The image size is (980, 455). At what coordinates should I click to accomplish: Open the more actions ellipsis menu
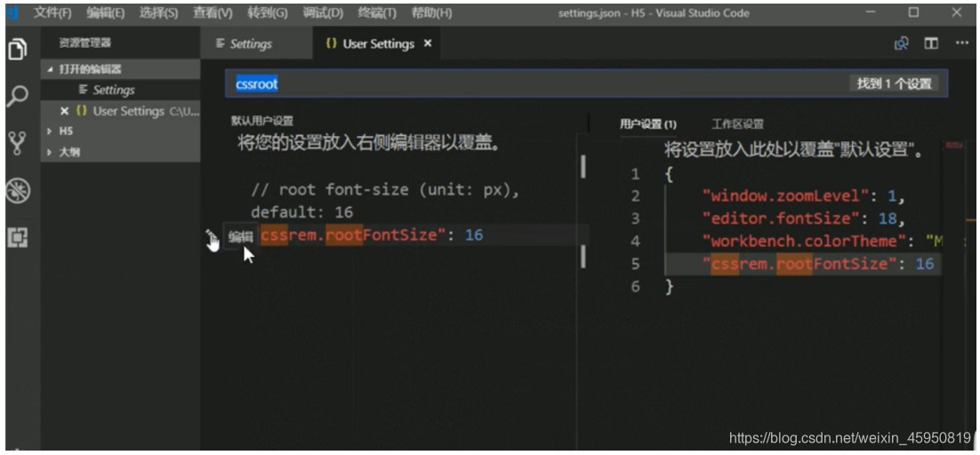pos(961,44)
